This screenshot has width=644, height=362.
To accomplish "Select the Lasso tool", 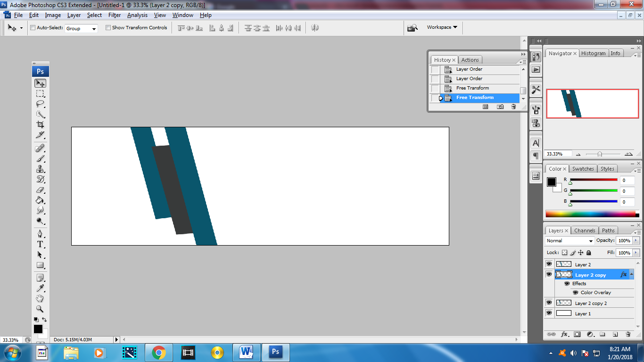I will pos(40,104).
